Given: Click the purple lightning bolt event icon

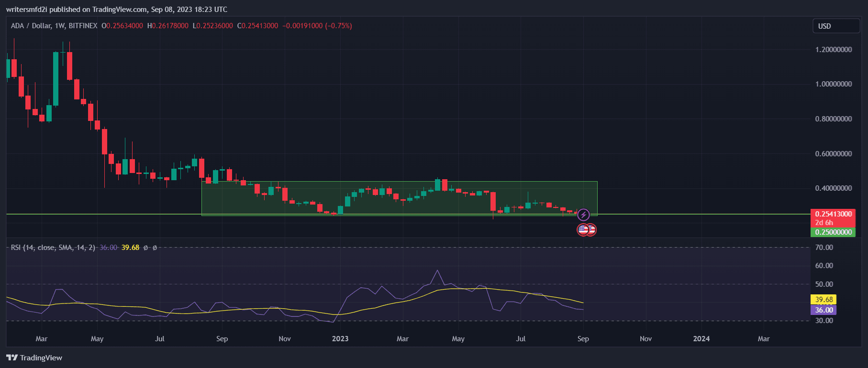Looking at the screenshot, I should point(583,215).
